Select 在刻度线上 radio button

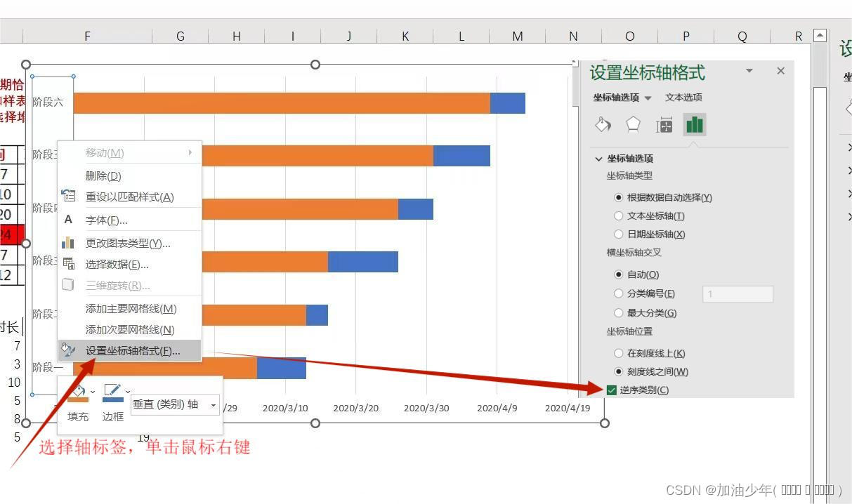[x=618, y=353]
